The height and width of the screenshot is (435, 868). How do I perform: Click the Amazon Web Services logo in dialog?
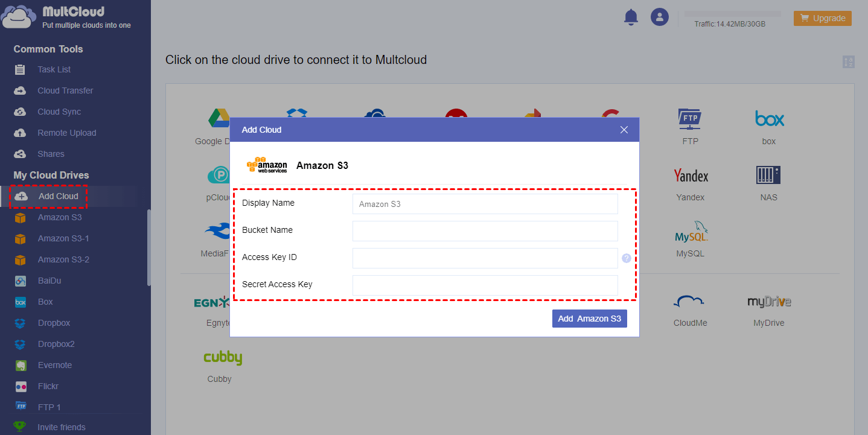point(267,165)
